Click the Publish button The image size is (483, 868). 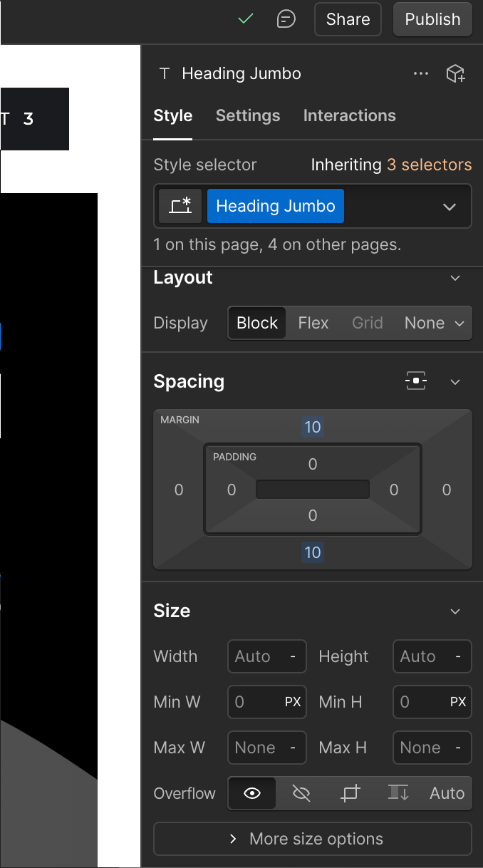[x=433, y=19]
